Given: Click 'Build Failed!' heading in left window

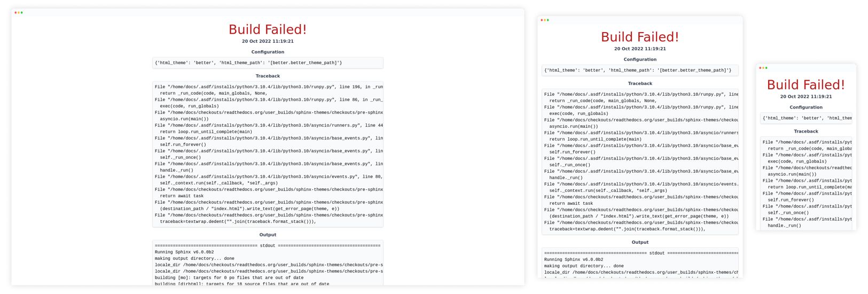Looking at the screenshot, I should 268,29.
